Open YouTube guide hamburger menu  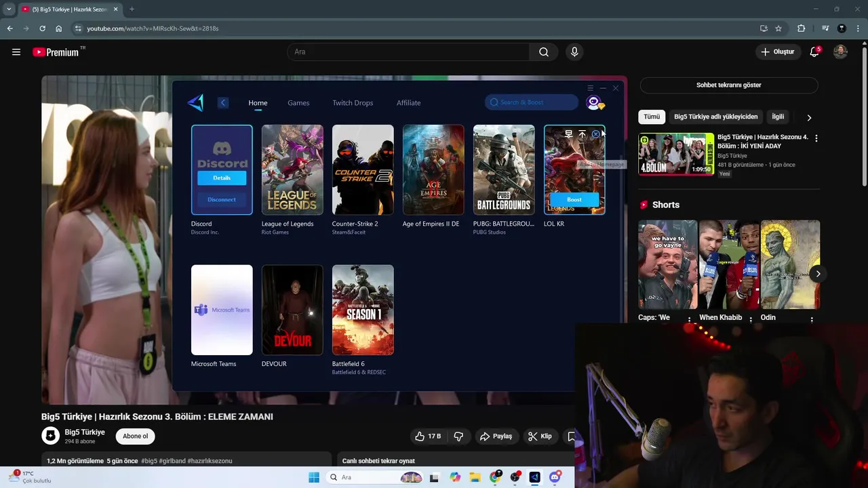click(16, 52)
